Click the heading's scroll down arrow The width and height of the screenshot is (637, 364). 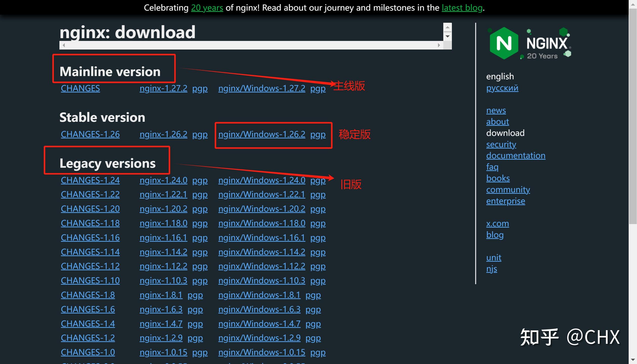point(447,36)
